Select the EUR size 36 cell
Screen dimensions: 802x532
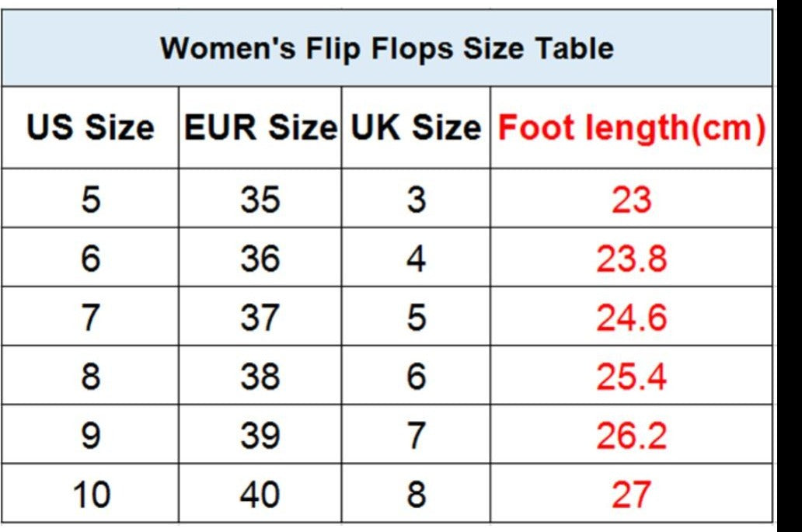click(x=260, y=259)
